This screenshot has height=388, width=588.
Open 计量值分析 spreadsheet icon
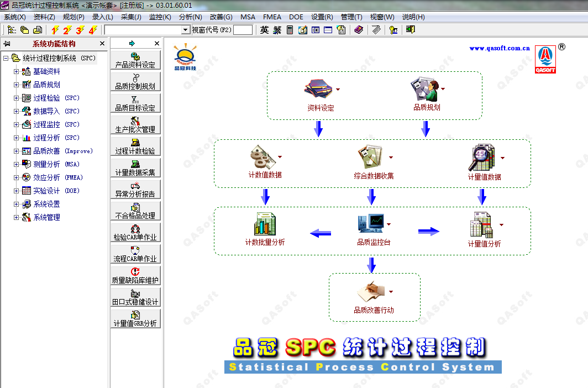[x=481, y=224]
